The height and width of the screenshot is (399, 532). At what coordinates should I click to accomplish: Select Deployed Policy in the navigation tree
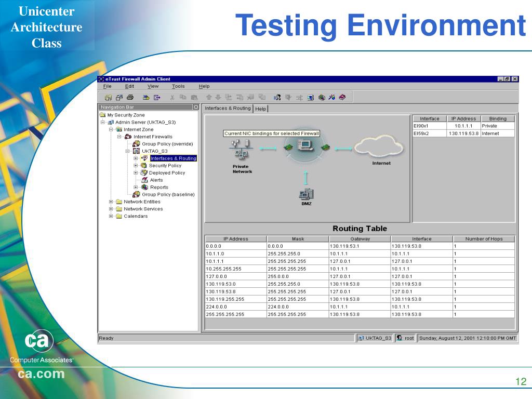coord(167,172)
